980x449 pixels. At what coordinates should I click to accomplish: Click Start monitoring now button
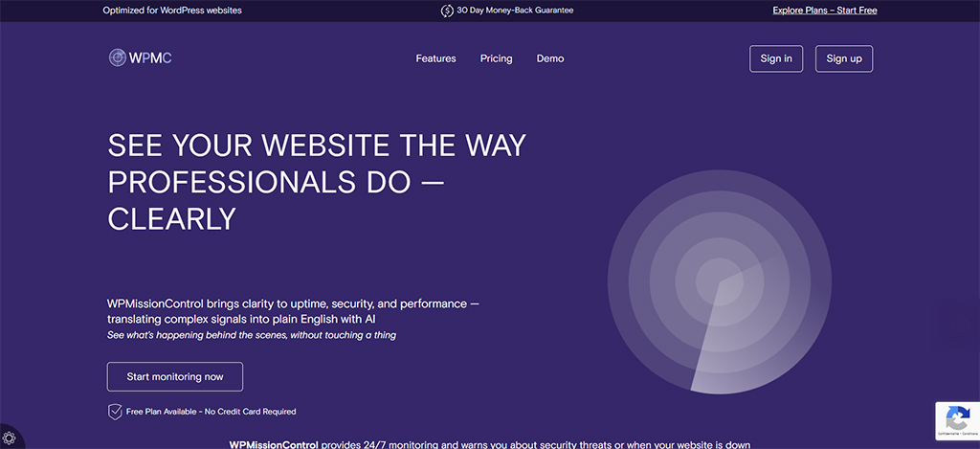[175, 377]
